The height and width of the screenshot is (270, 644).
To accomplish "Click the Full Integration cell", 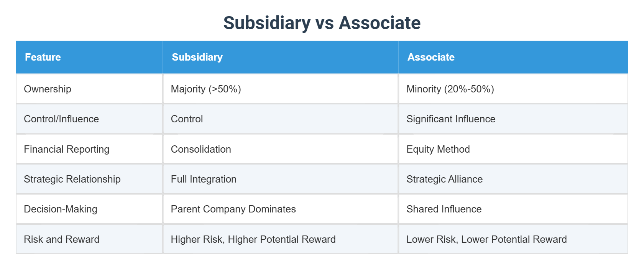I will pyautogui.click(x=204, y=179).
